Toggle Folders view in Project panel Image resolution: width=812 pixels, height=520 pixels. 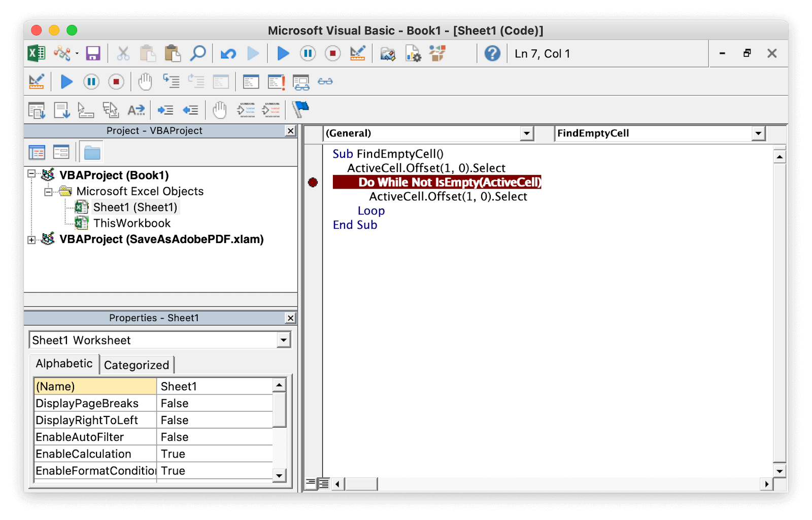tap(92, 152)
